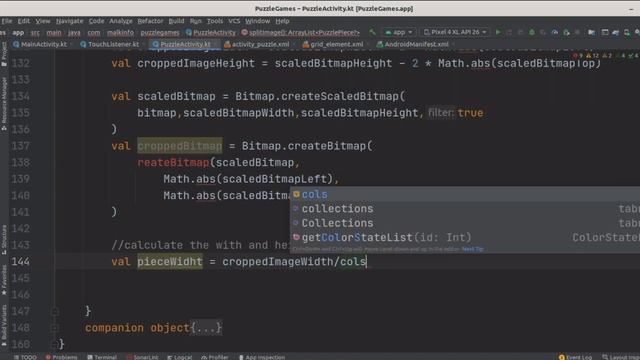This screenshot has height=360, width=640.
Task: Open the Problems tool window
Action: 62,357
